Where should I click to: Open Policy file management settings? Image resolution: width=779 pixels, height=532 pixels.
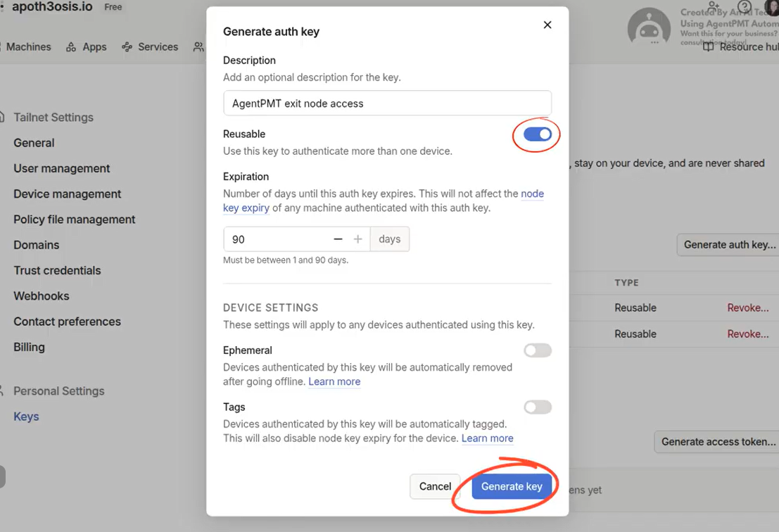click(74, 220)
